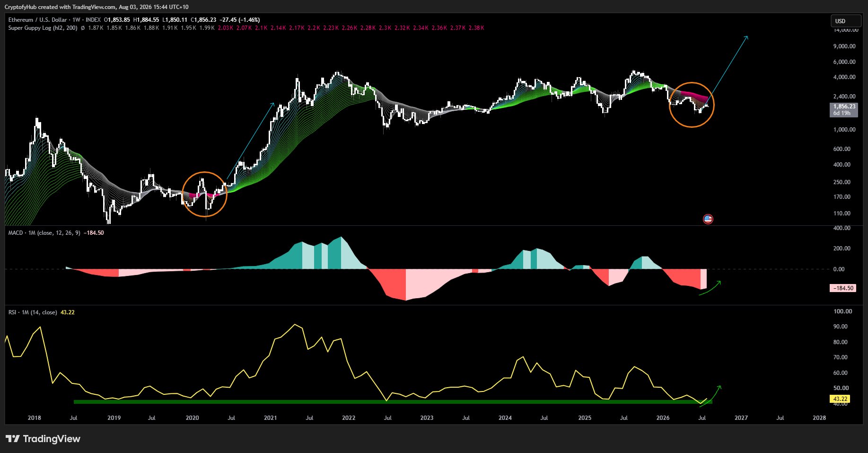Click the low value L1,850.11
Image resolution: width=868 pixels, height=453 pixels.
(175, 20)
